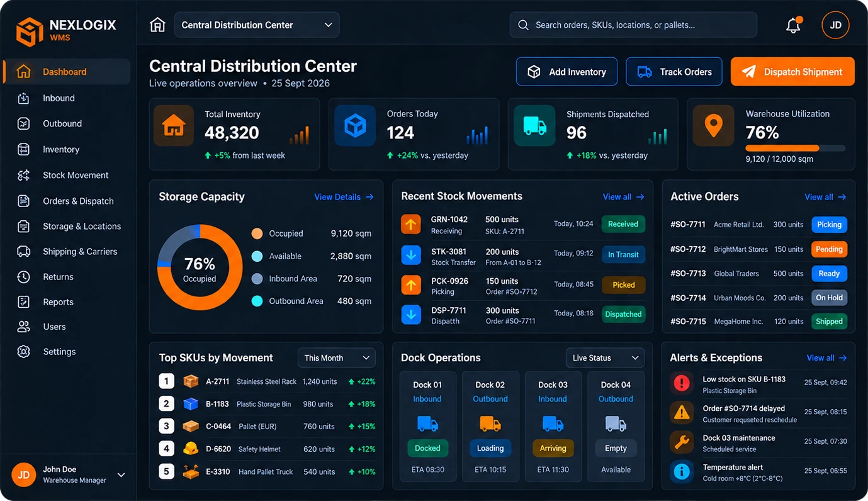Click the Orders Today cube icon
868x501 pixels.
355,126
